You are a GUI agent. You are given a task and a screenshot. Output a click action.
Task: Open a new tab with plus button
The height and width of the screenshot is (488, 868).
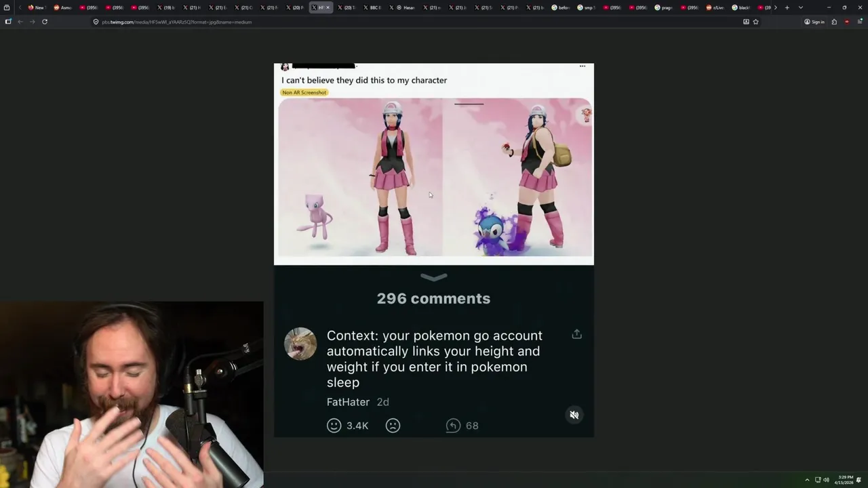point(787,7)
